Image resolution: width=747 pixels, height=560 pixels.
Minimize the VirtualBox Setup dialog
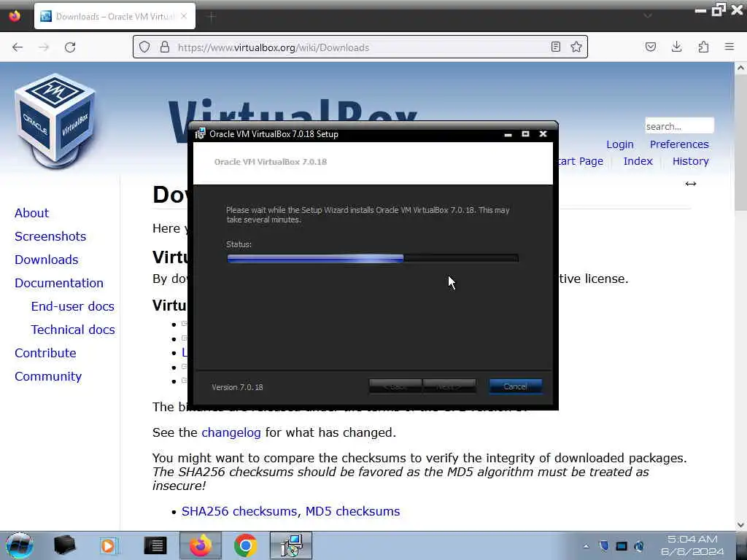click(508, 134)
